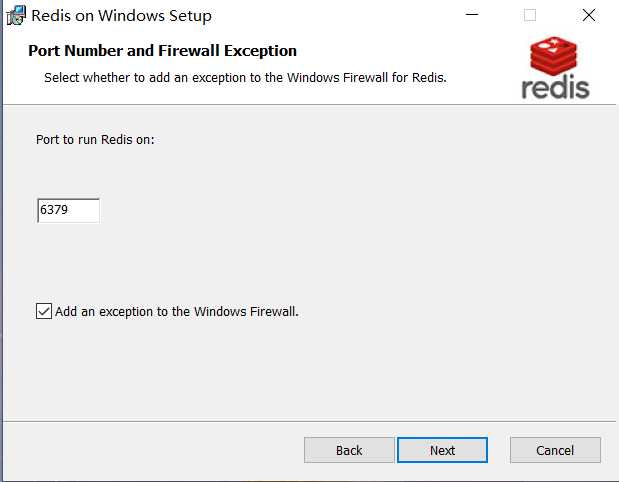The image size is (619, 482).
Task: Click the red Redis cube logo
Action: 553,56
